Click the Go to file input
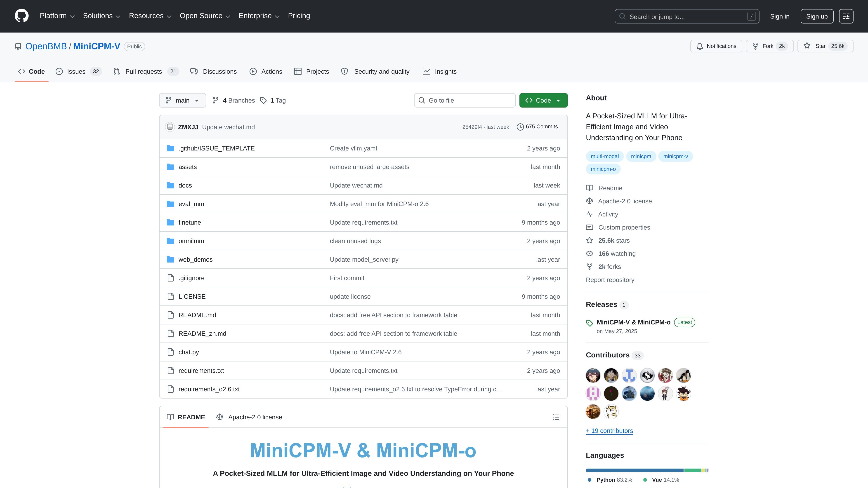 pos(465,100)
